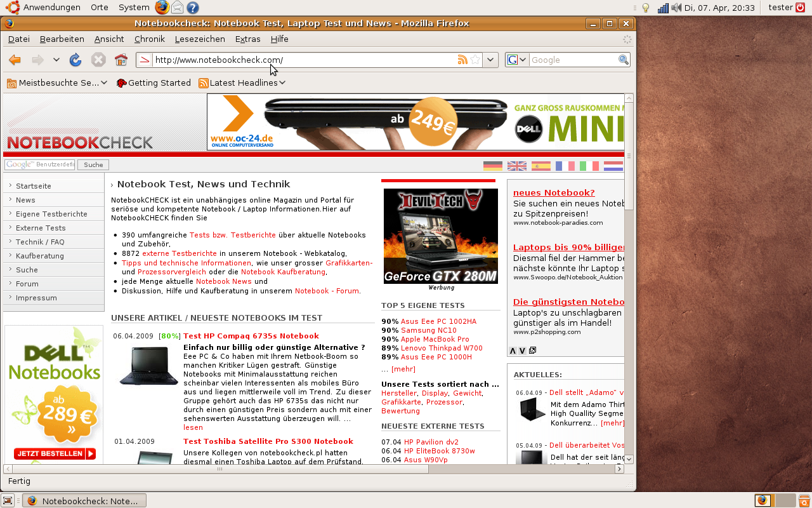Screen dimensions: 812x508
Task: Open the Asus Eee PC 1002HA test
Action: pyautogui.click(x=438, y=321)
